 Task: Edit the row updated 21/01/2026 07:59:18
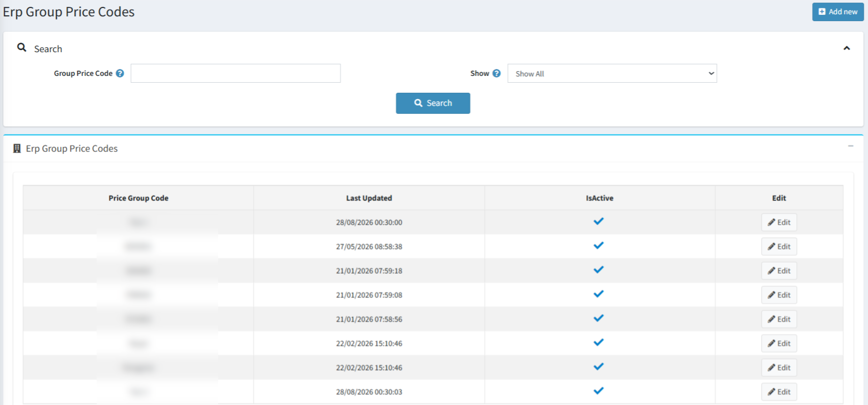[779, 271]
